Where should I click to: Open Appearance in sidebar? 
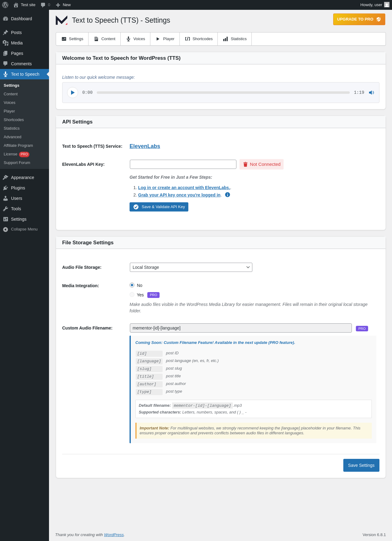point(24,177)
